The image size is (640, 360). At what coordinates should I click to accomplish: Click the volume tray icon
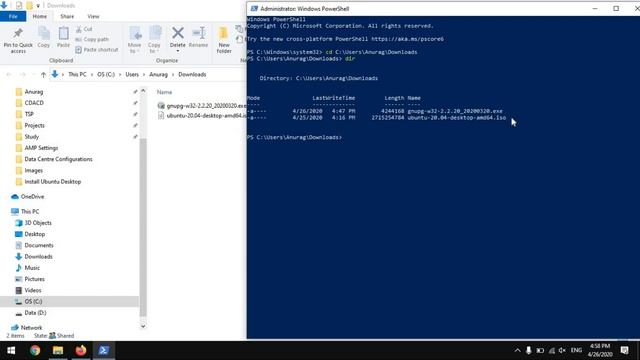(562, 350)
